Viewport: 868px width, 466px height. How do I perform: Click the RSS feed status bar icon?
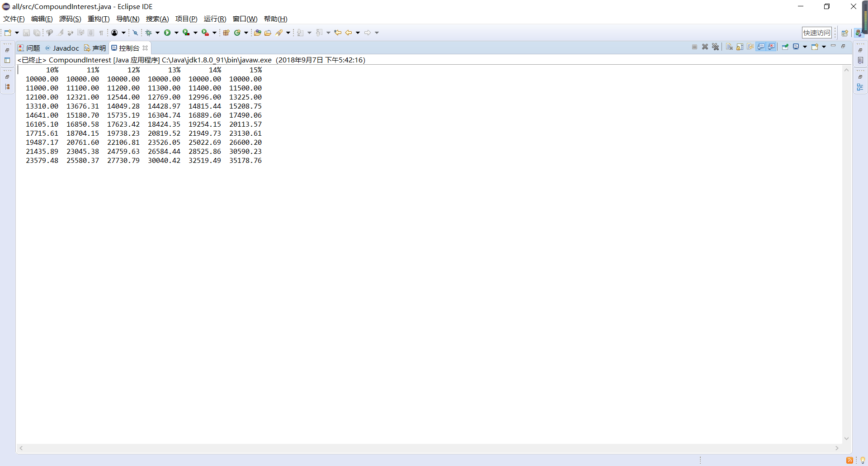coord(849,460)
